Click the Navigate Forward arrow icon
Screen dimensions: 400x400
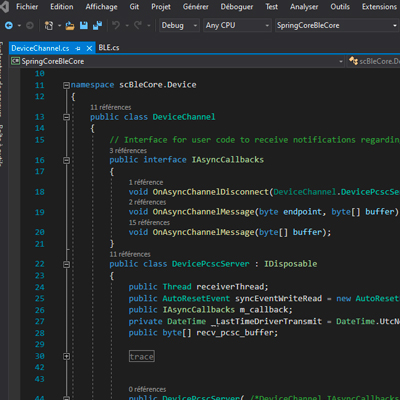[30, 25]
